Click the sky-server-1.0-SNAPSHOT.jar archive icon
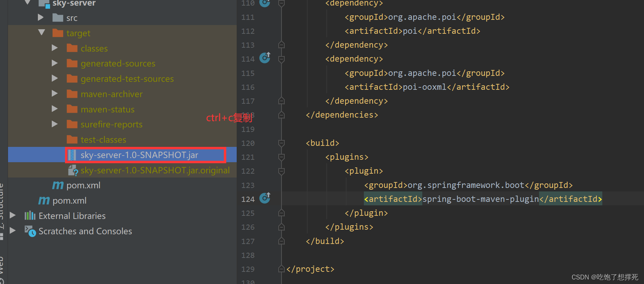Screen dimensions: 644x284 coord(72,155)
